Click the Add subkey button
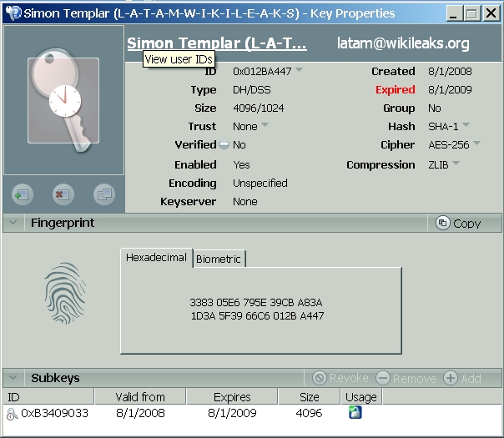The height and width of the screenshot is (438, 504). [462, 378]
